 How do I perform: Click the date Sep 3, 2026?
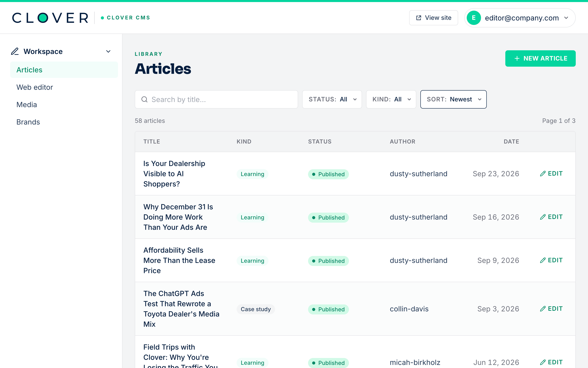pyautogui.click(x=498, y=309)
